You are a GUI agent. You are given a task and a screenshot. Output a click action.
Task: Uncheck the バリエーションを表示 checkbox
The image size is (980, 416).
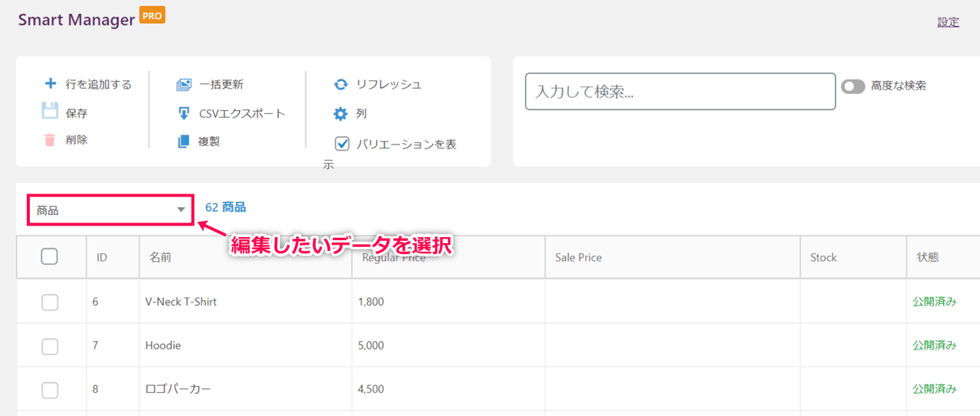[x=342, y=143]
